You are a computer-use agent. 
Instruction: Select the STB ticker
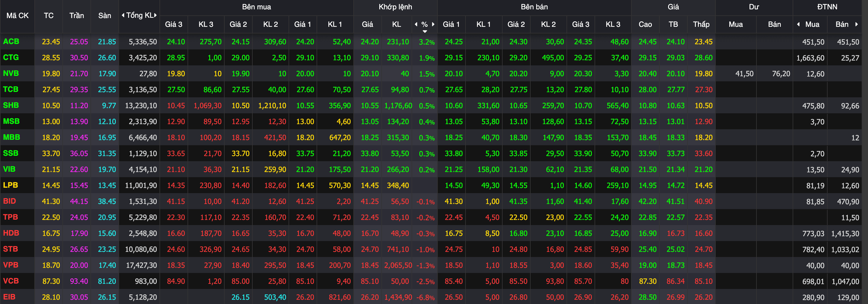(x=11, y=249)
